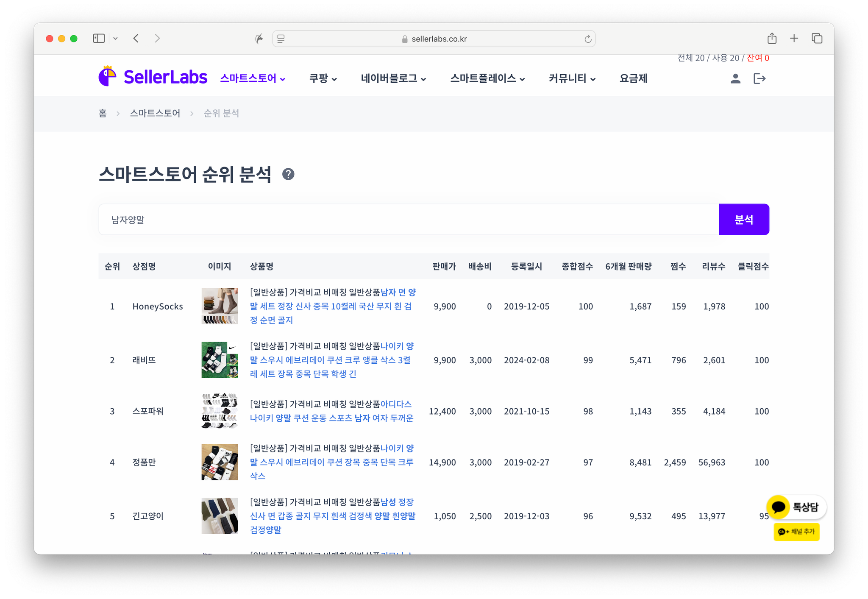Viewport: 868px width, 599px height.
Task: Open the 래비뜨 product thumbnail
Action: 220,360
